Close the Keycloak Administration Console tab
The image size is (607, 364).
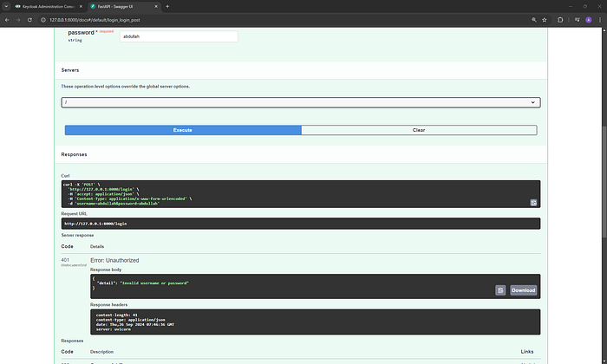coord(81,6)
